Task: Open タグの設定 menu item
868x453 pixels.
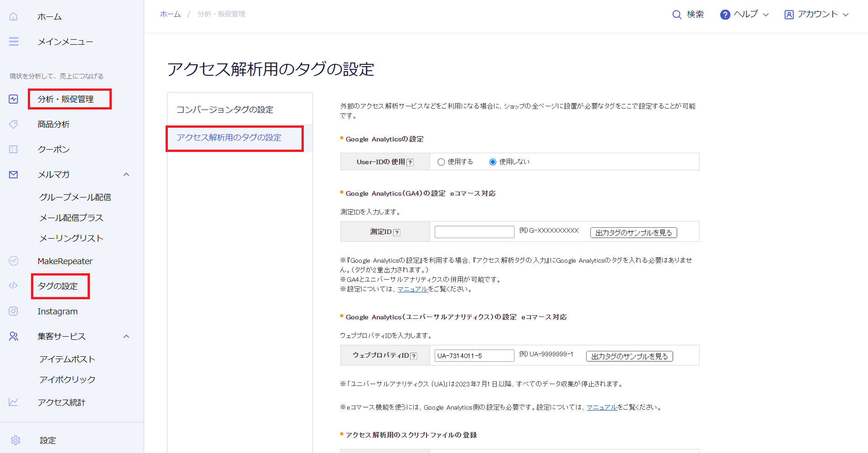Action: (x=58, y=286)
